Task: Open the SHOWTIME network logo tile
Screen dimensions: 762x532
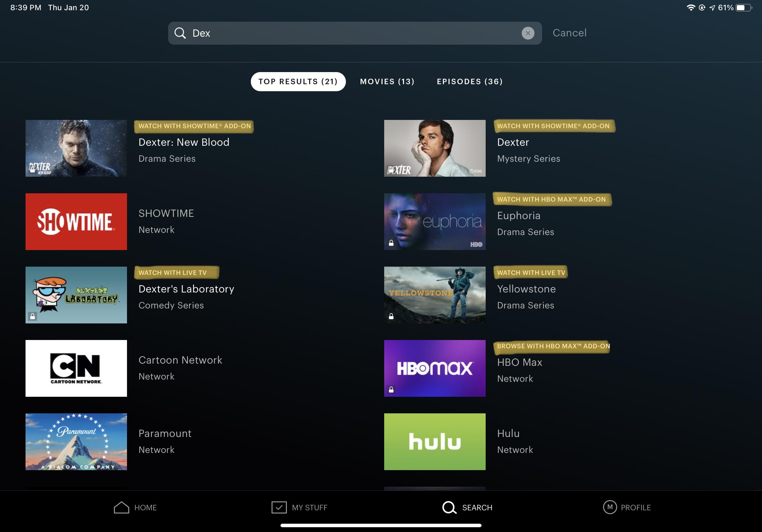Action: [76, 221]
